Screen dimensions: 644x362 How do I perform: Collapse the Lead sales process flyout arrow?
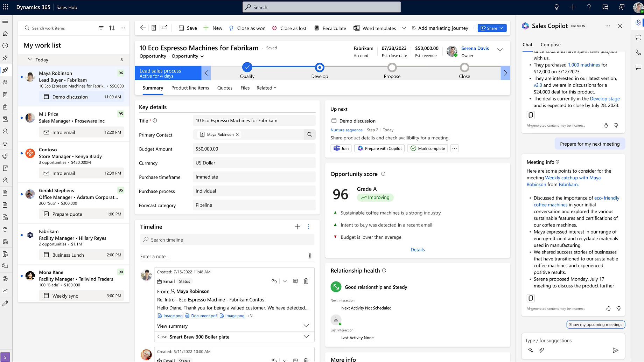pos(206,73)
